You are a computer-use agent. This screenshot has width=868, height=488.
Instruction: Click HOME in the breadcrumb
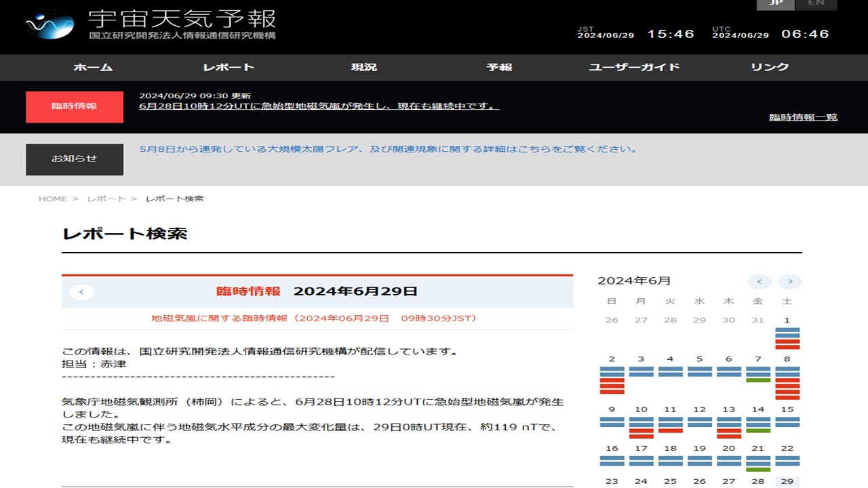click(x=53, y=199)
